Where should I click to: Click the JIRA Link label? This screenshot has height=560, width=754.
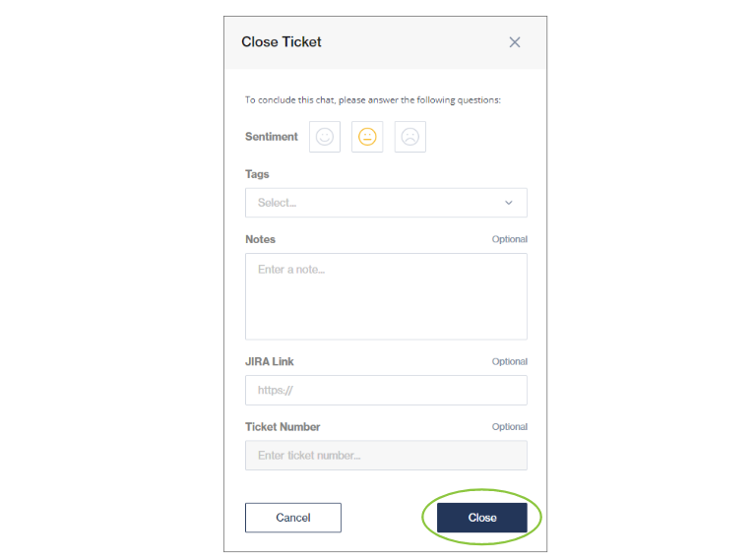[x=271, y=361]
